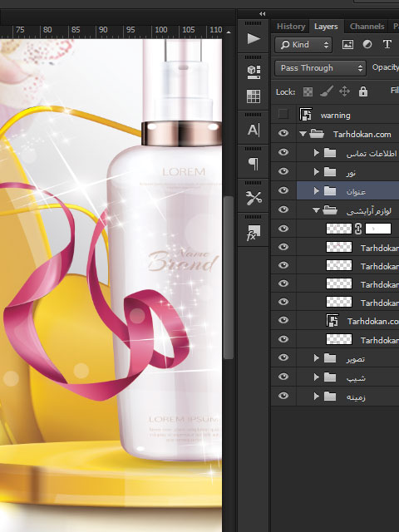
Task: Select the smart object thumbnail of Tarhdokan.co layer
Action: coord(332,320)
